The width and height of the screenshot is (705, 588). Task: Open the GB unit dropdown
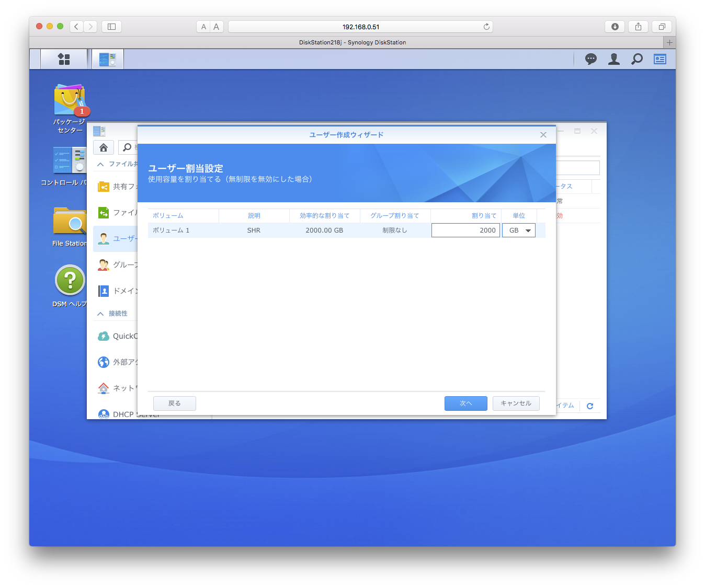(x=519, y=230)
